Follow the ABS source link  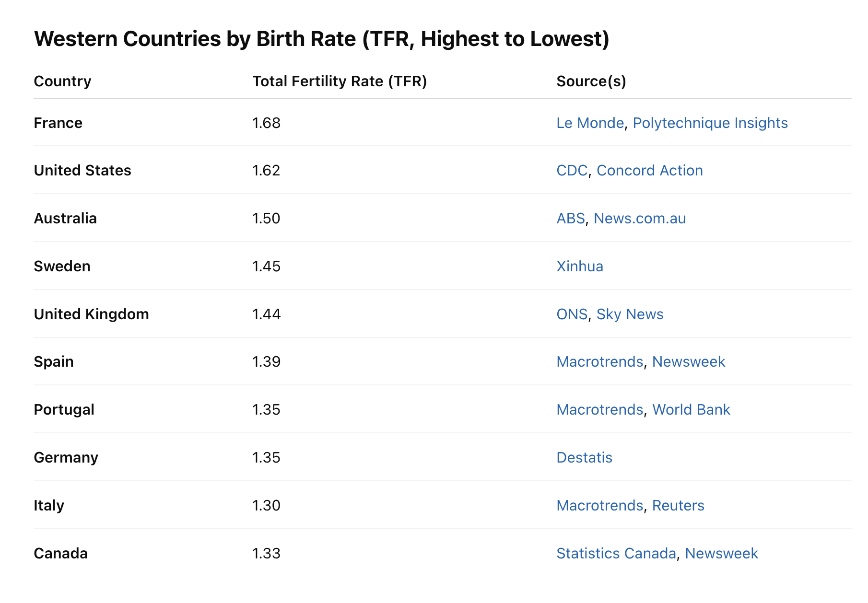pyautogui.click(x=571, y=219)
